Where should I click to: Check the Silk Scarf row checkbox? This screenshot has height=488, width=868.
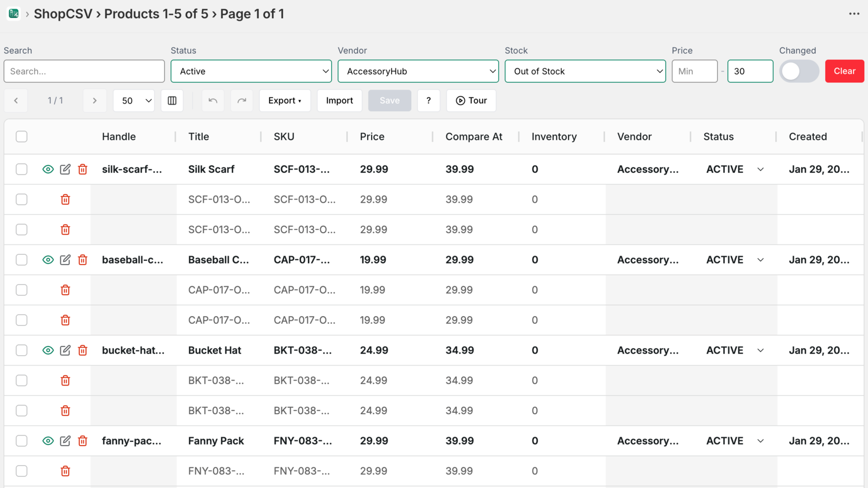click(21, 169)
